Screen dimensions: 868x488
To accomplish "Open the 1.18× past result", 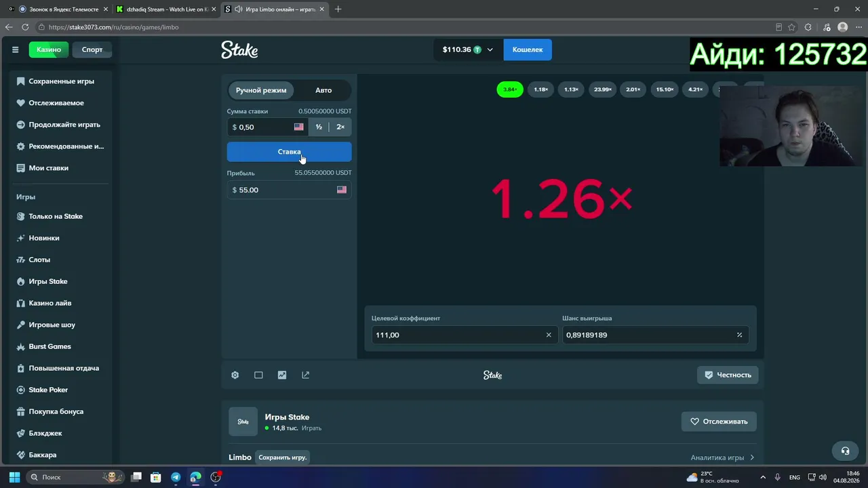I will [x=540, y=89].
